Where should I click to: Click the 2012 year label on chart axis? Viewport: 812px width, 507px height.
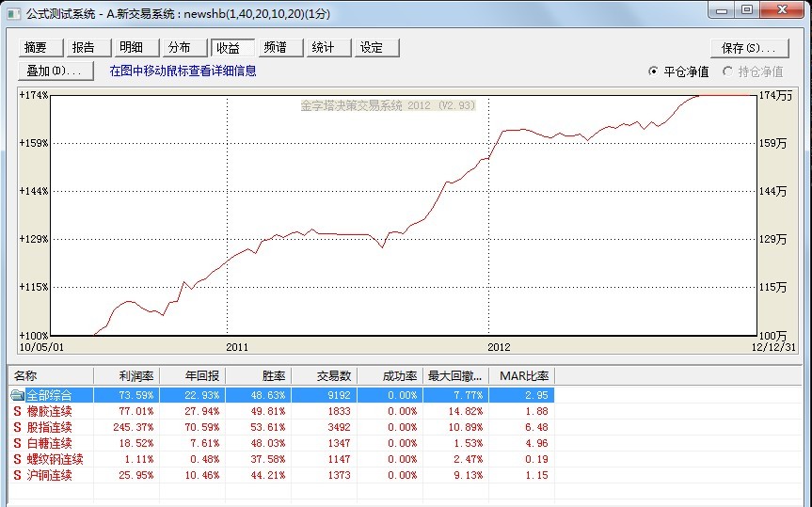tap(499, 347)
